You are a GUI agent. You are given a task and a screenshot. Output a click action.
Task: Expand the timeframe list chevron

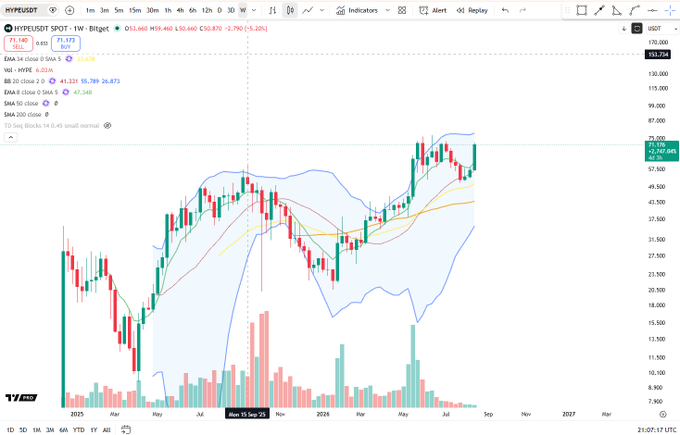(254, 10)
